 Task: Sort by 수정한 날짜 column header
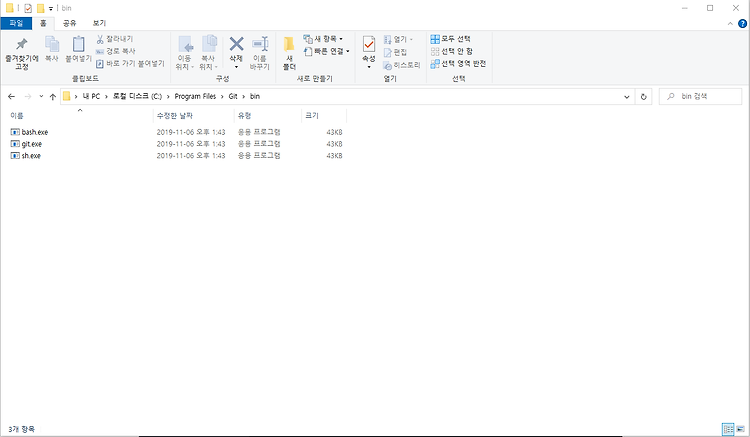click(175, 116)
